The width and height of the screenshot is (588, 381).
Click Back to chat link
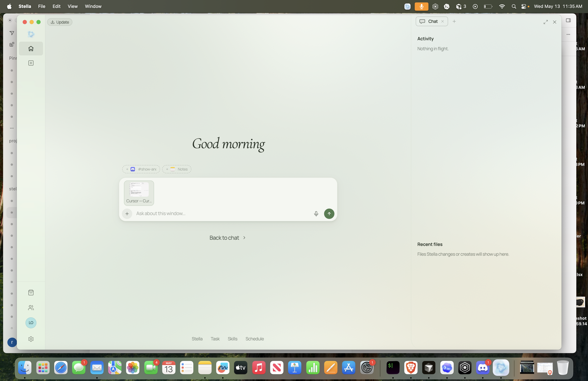point(227,238)
